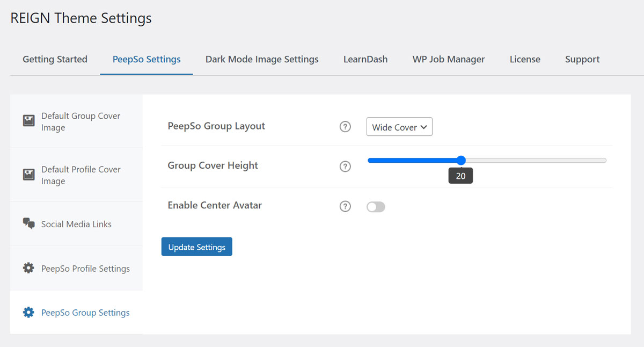The height and width of the screenshot is (347, 644).
Task: Switch to the License tab
Action: point(525,60)
